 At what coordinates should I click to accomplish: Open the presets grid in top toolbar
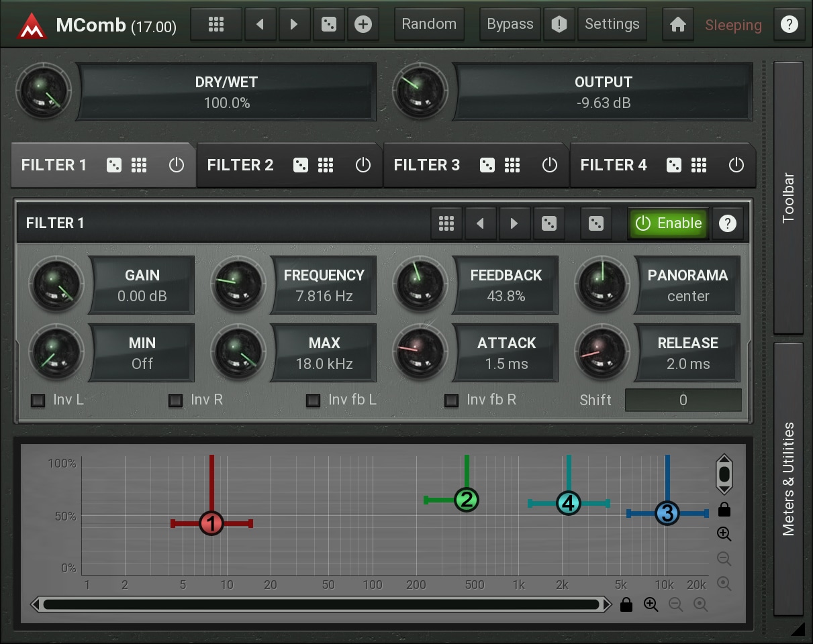tap(216, 25)
